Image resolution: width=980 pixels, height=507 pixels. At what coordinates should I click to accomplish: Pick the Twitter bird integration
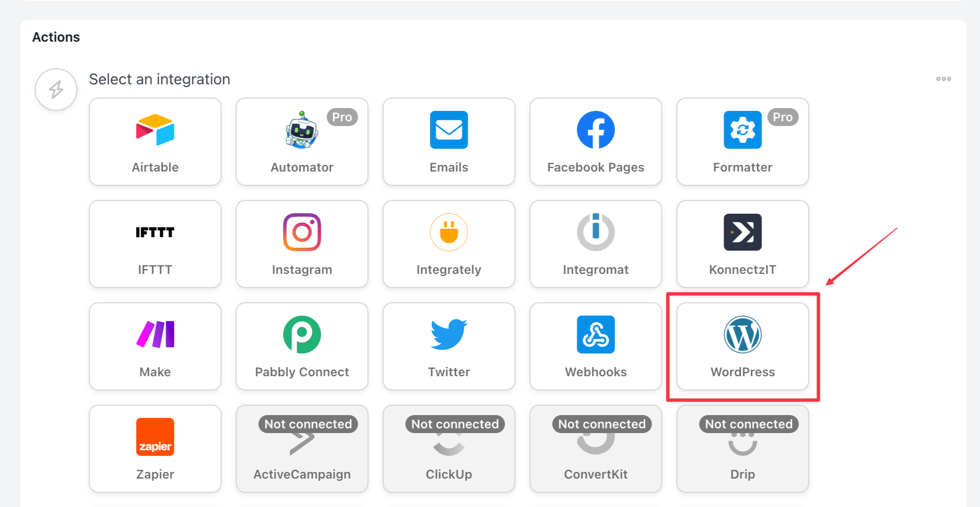449,346
